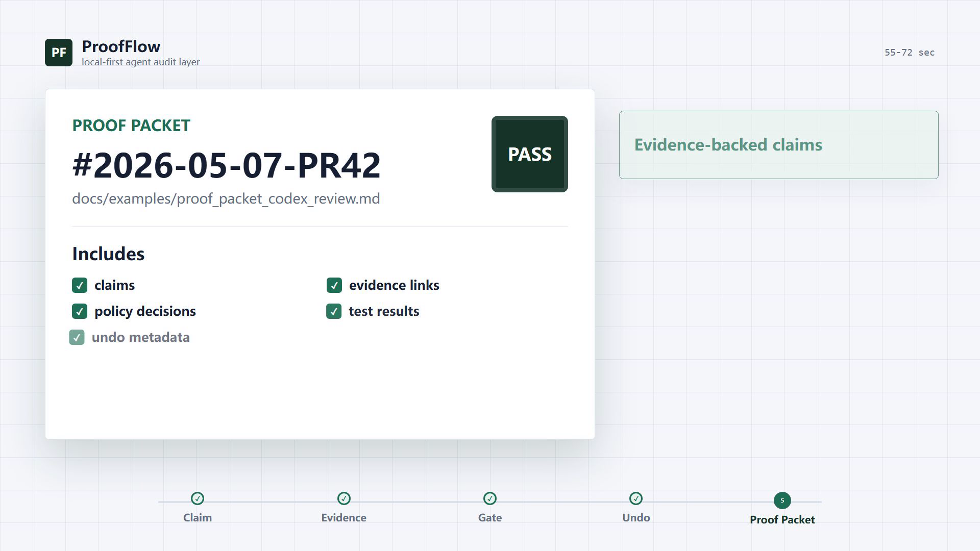Click the Claim step checkmark icon
The height and width of the screenshot is (551, 980).
(198, 498)
